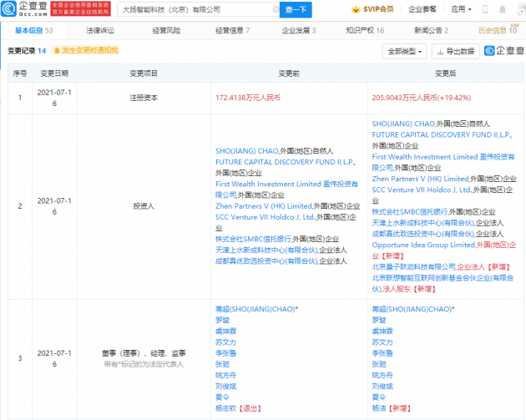
Task: Open 成都真优致远投资中心 link in 变更后
Action: coord(423,234)
